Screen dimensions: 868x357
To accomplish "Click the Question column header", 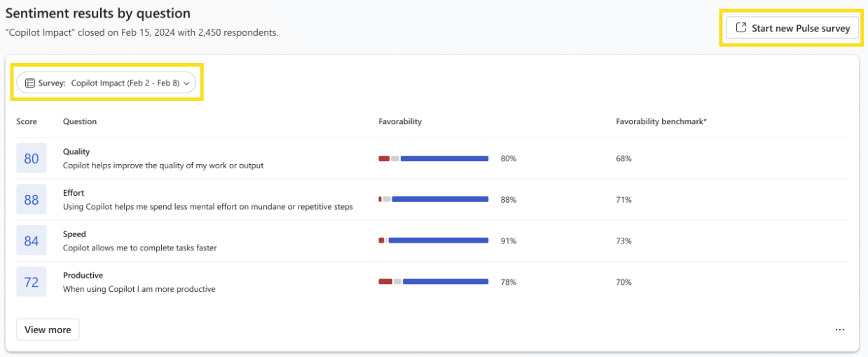I will coord(80,121).
